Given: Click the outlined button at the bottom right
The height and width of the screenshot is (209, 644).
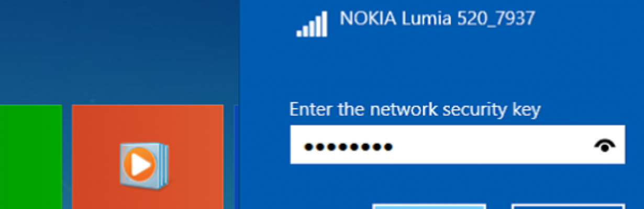Looking at the screenshot, I should (568, 206).
